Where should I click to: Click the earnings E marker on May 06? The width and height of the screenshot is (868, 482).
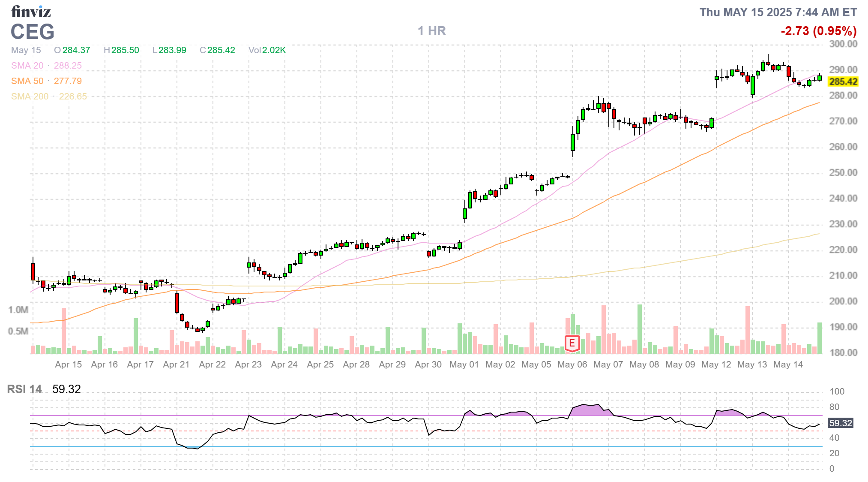pos(572,343)
